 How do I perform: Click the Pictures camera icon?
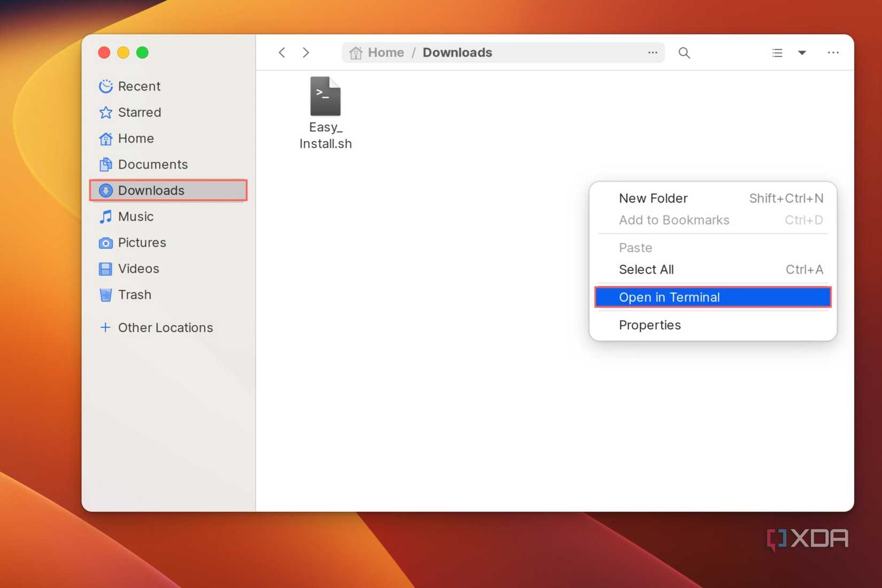tap(105, 243)
